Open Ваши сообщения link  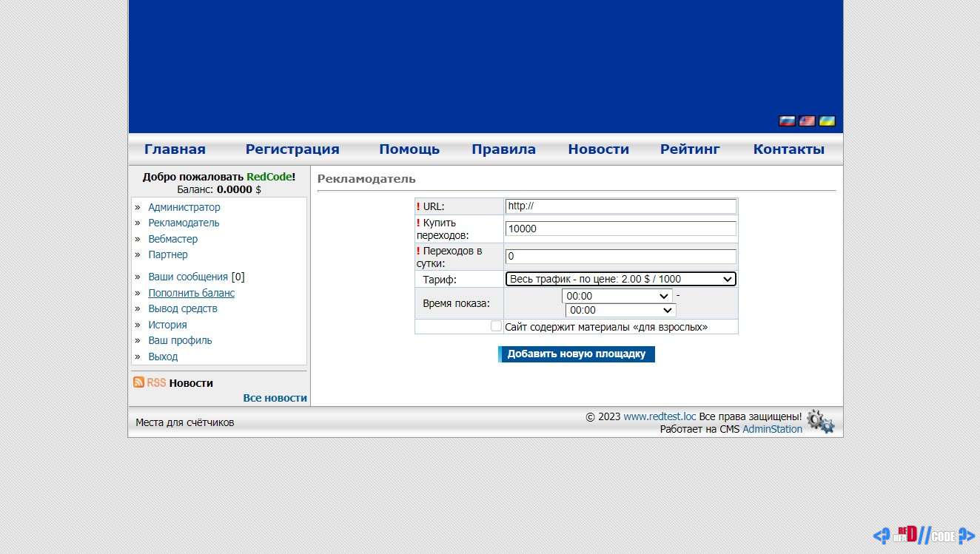[188, 277]
